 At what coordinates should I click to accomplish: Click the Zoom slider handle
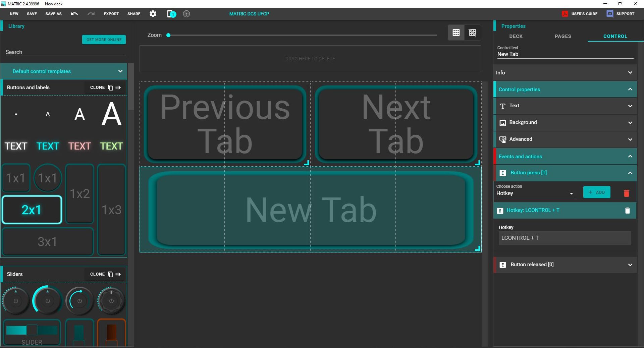coord(168,35)
